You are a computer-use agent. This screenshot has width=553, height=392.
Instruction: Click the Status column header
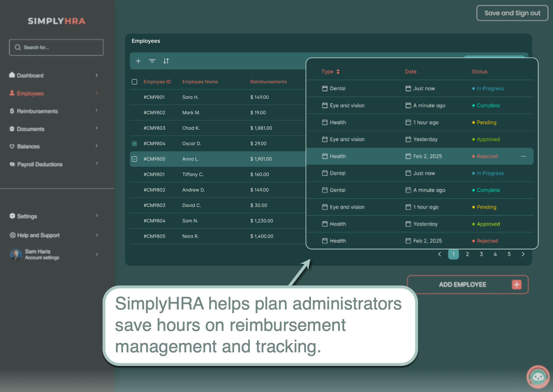480,72
